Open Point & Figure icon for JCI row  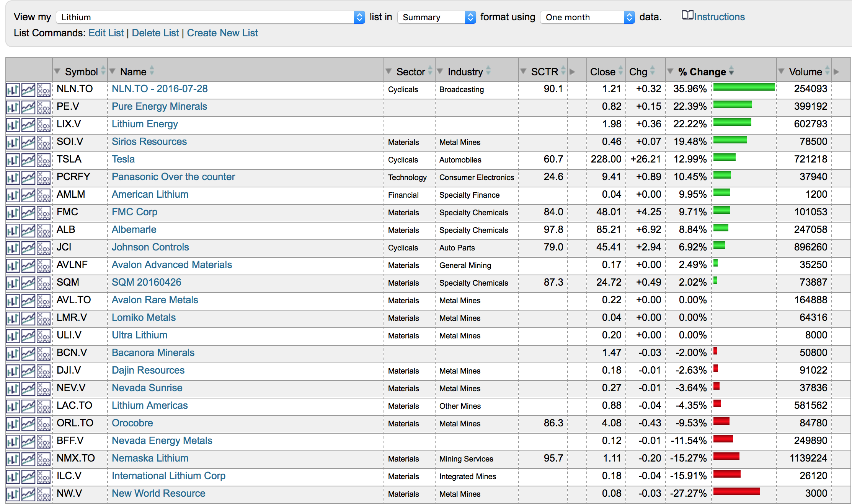(44, 248)
